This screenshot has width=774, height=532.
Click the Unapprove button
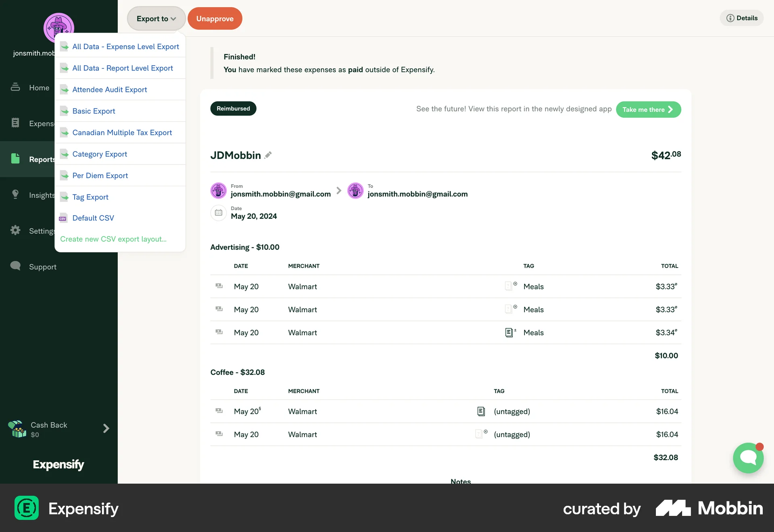click(x=214, y=18)
